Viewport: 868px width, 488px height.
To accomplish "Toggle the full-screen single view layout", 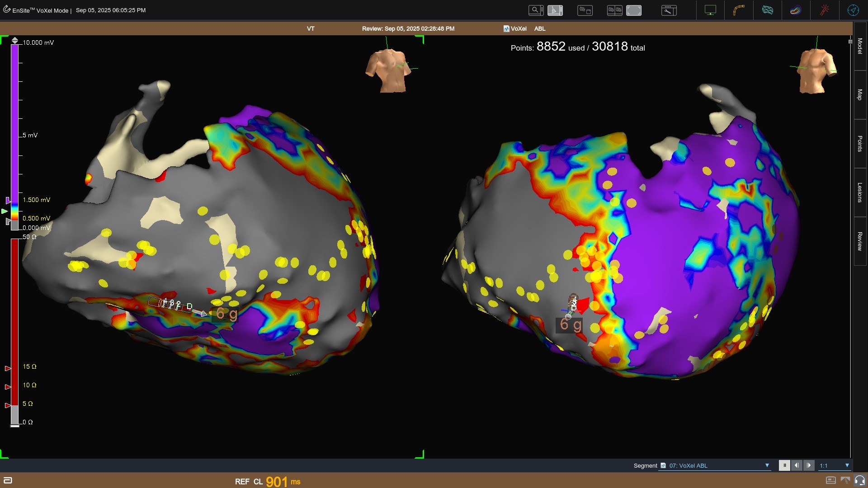I will 633,10.
